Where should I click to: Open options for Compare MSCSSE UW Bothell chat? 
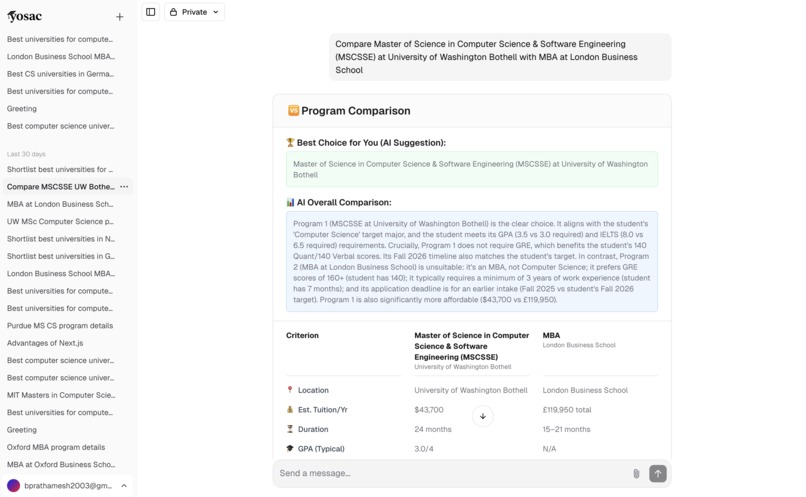124,187
